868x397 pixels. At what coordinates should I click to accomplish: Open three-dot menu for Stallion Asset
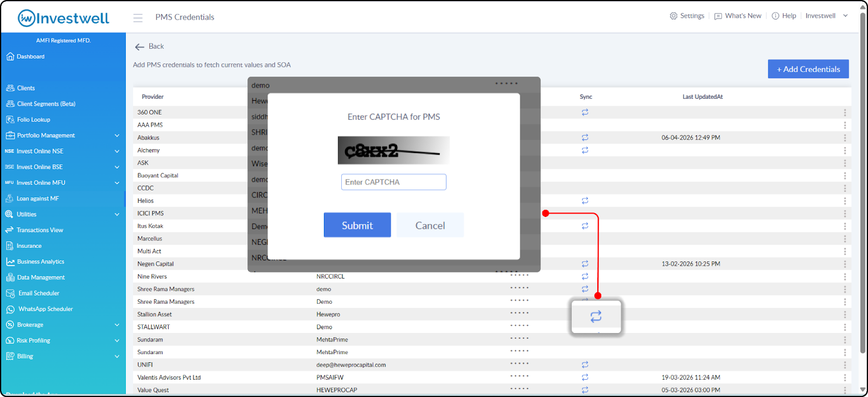845,315
